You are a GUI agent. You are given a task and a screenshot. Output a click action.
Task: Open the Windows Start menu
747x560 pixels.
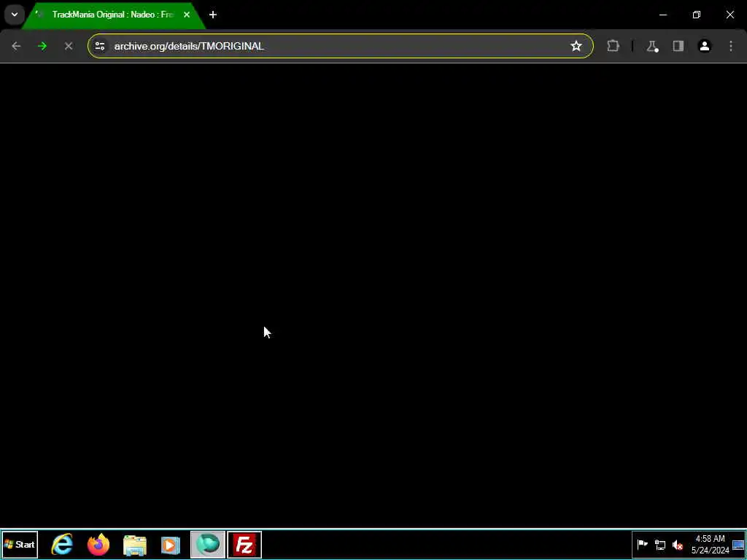(20, 545)
